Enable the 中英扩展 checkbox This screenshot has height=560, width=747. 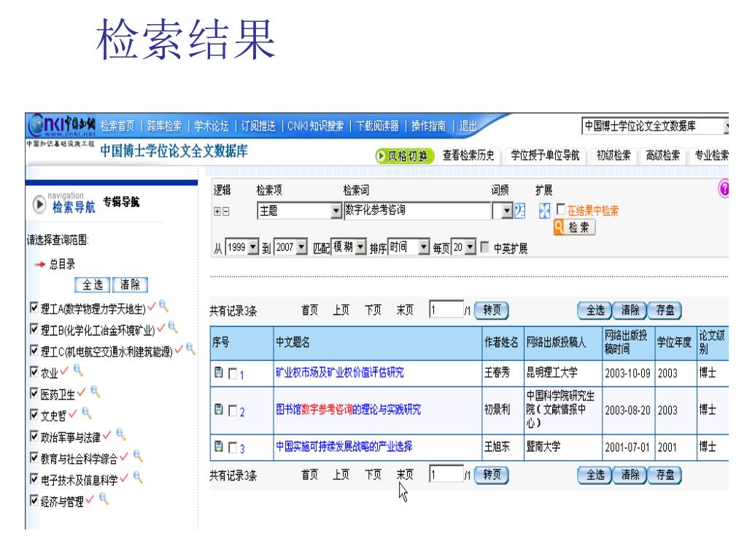484,246
